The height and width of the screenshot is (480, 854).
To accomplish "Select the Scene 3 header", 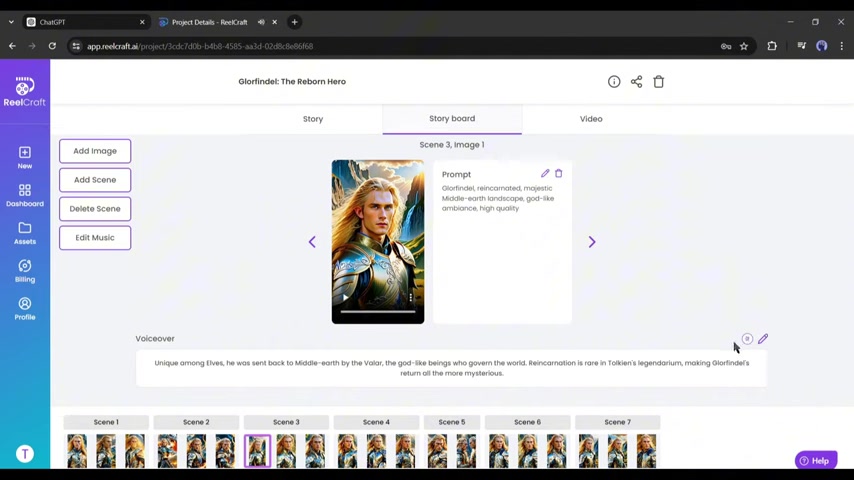I will [x=286, y=422].
